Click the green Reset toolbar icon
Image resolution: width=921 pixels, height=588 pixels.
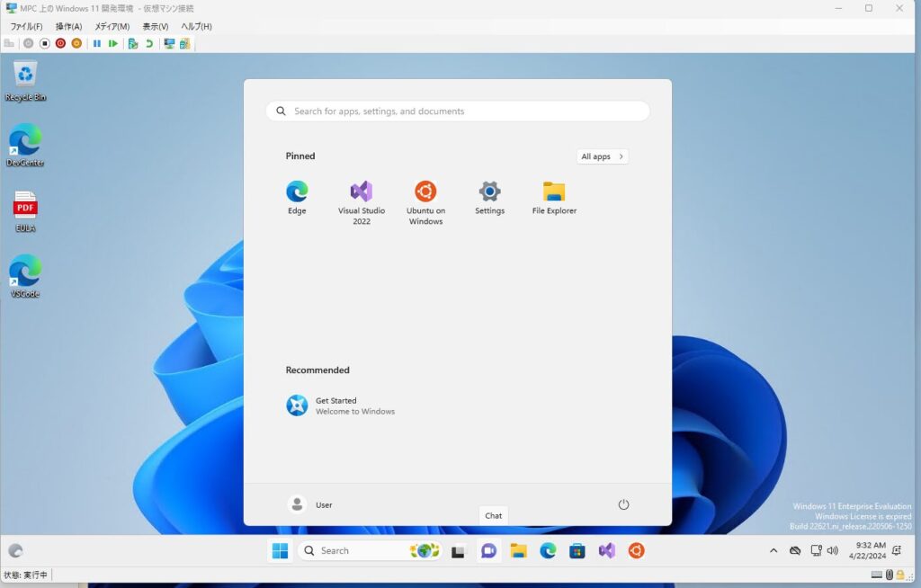pos(112,43)
